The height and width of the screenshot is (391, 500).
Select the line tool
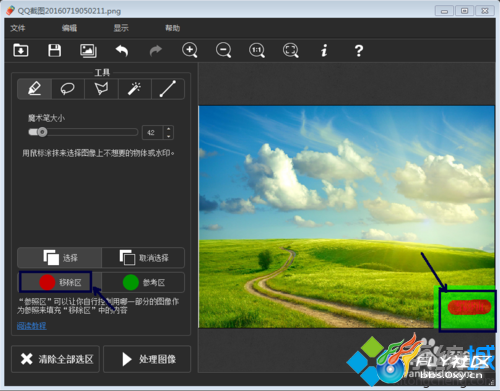click(x=168, y=89)
